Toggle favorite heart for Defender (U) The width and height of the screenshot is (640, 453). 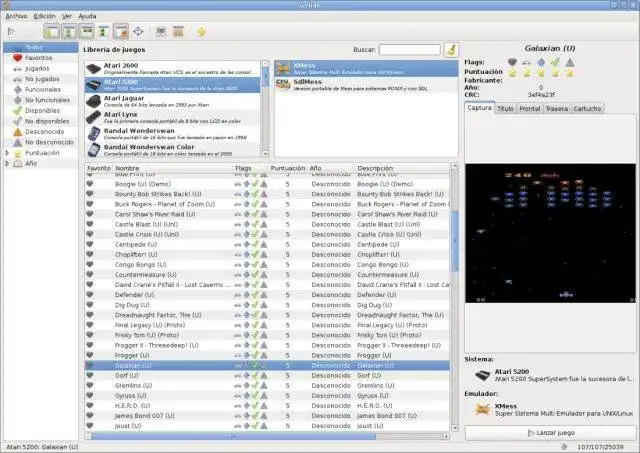click(x=90, y=295)
